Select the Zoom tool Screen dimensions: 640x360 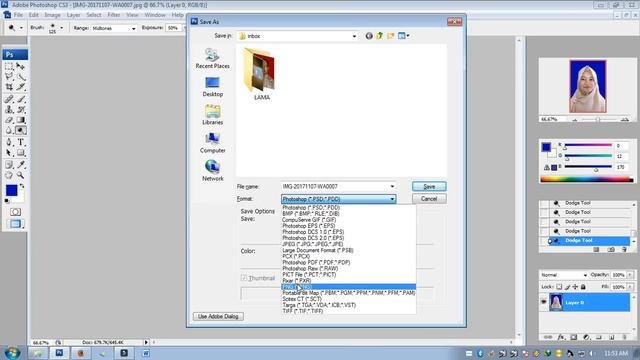pos(20,175)
